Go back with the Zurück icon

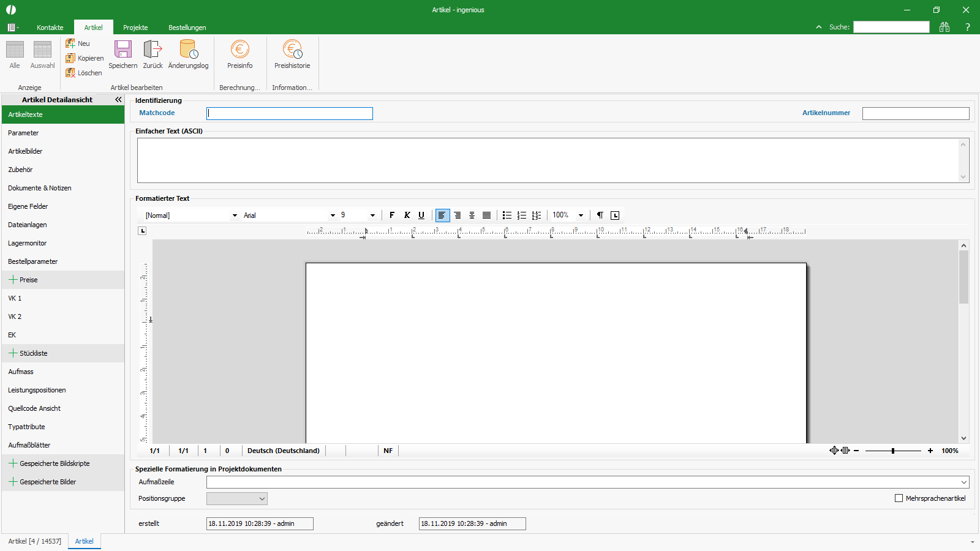tap(153, 49)
